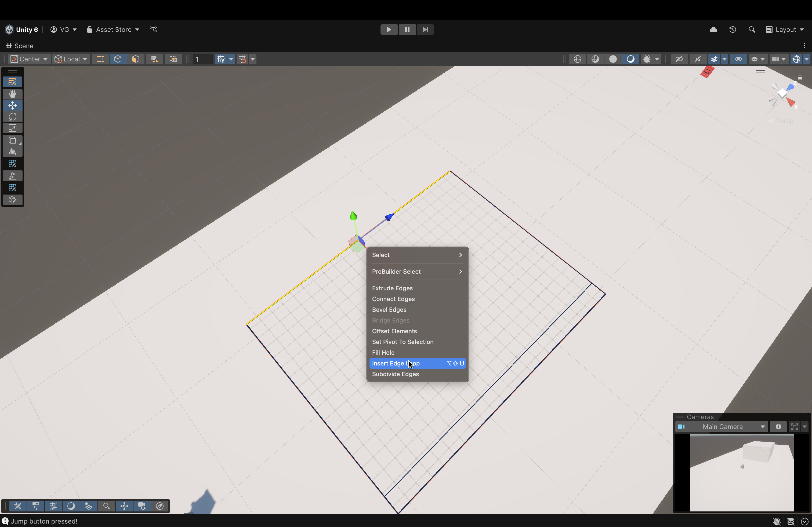This screenshot has height=527, width=812.
Task: Switch to face selection mode
Action: point(136,59)
